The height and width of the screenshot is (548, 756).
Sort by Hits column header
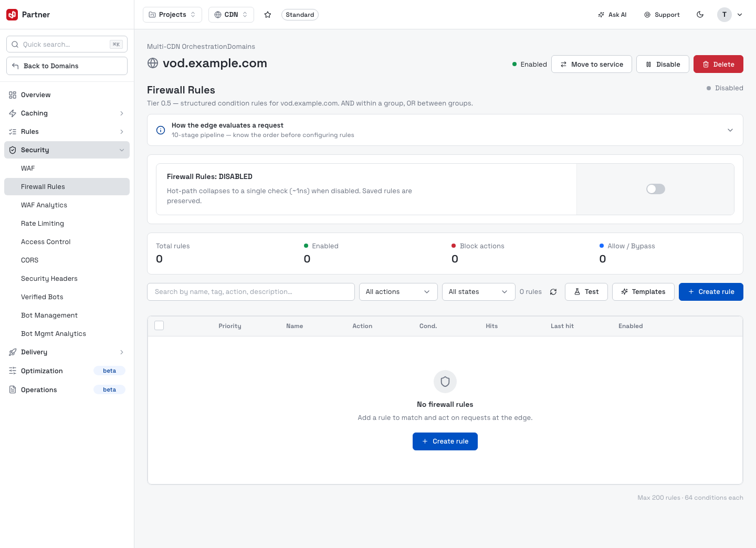pyautogui.click(x=492, y=326)
